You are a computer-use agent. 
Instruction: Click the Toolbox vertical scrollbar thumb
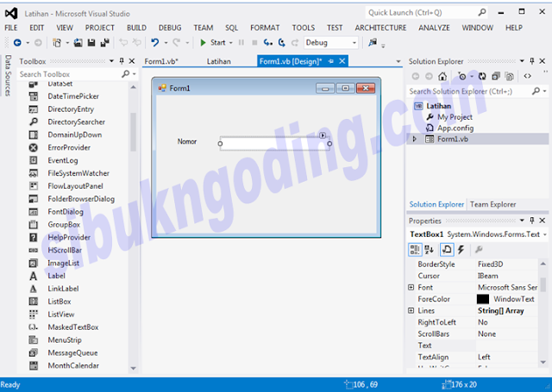(133, 132)
